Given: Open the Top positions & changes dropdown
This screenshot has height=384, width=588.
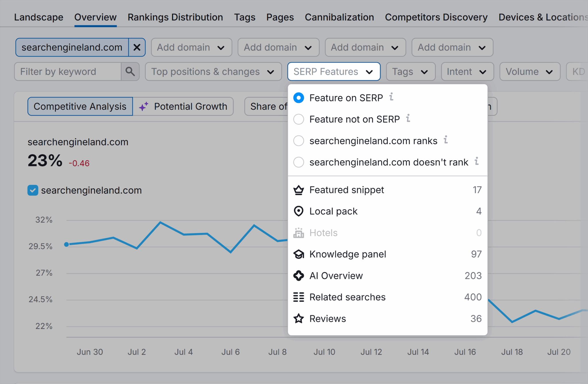Looking at the screenshot, I should (x=213, y=71).
